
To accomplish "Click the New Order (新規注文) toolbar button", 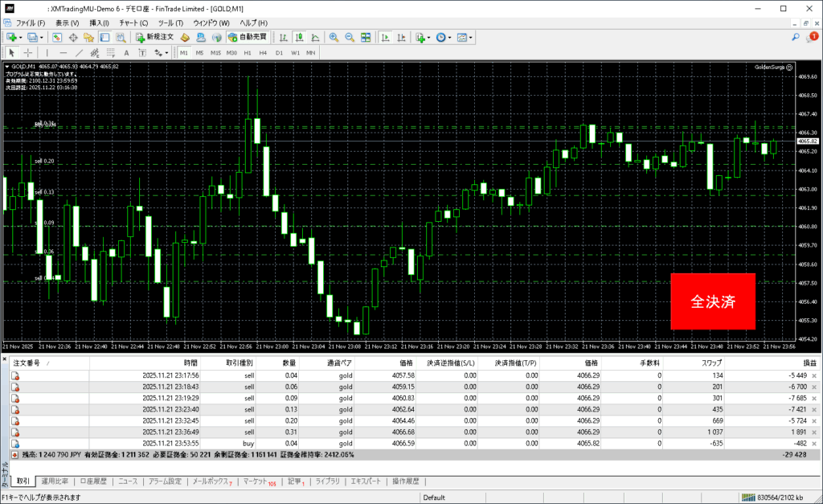I will 154,37.
